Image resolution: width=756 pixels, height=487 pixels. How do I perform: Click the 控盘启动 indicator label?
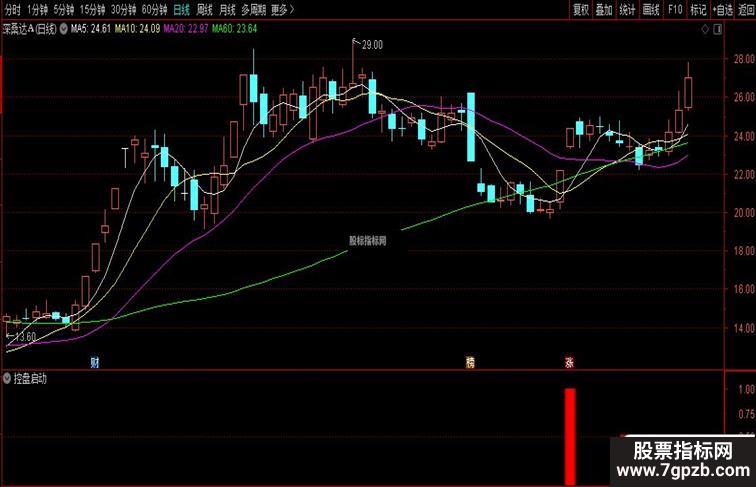point(30,379)
